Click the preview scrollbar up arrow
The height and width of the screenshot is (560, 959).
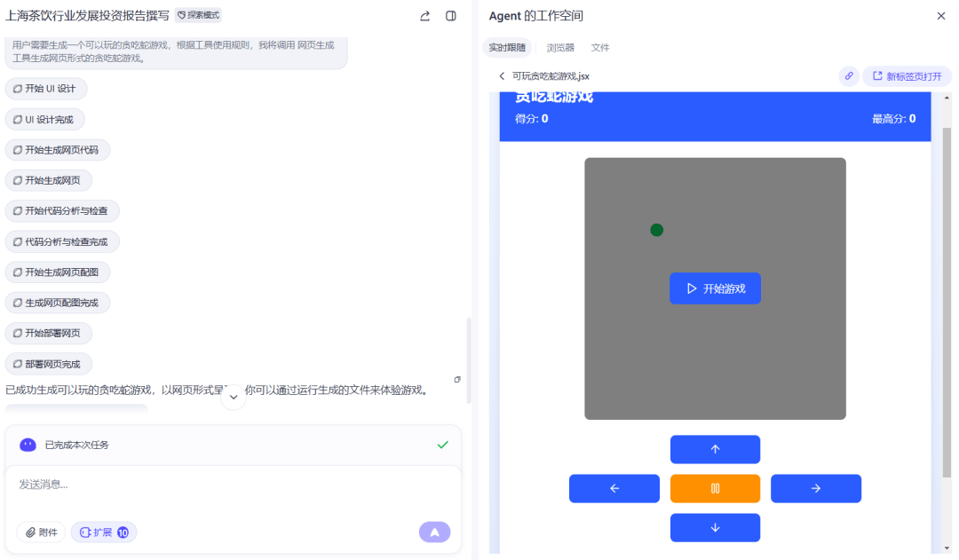point(947,98)
